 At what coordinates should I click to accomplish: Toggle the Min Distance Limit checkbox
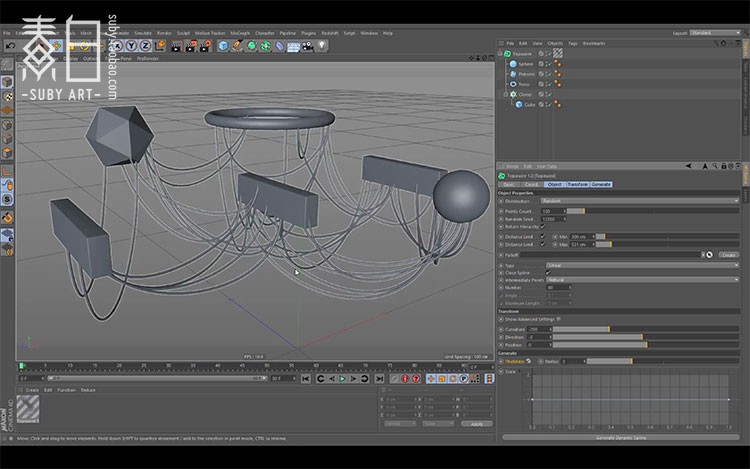(542, 236)
